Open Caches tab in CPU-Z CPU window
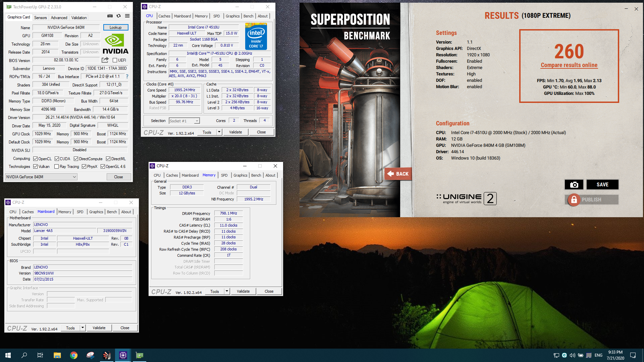644x362 pixels. [164, 16]
